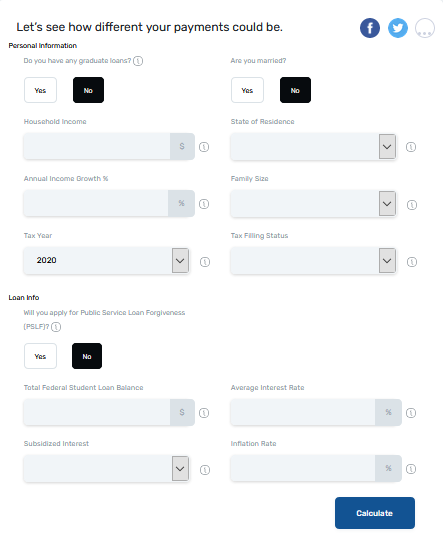Image resolution: width=443 pixels, height=549 pixels.
Task: Choose No for PSLF application
Action: pyautogui.click(x=87, y=356)
